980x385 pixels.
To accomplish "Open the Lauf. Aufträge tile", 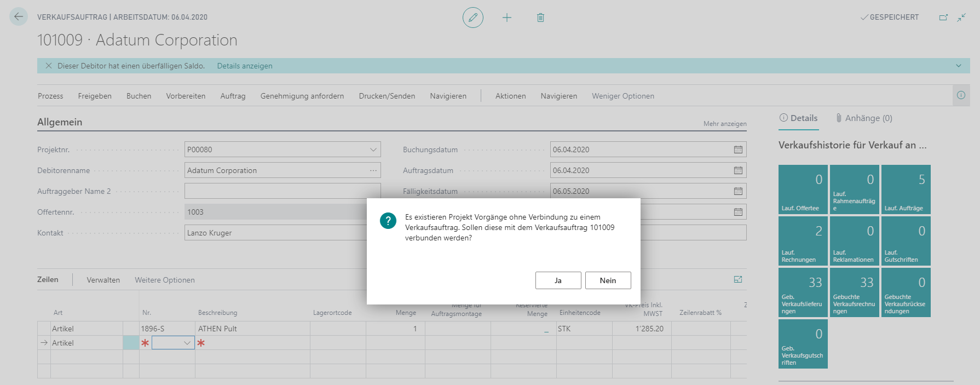I will pyautogui.click(x=906, y=189).
